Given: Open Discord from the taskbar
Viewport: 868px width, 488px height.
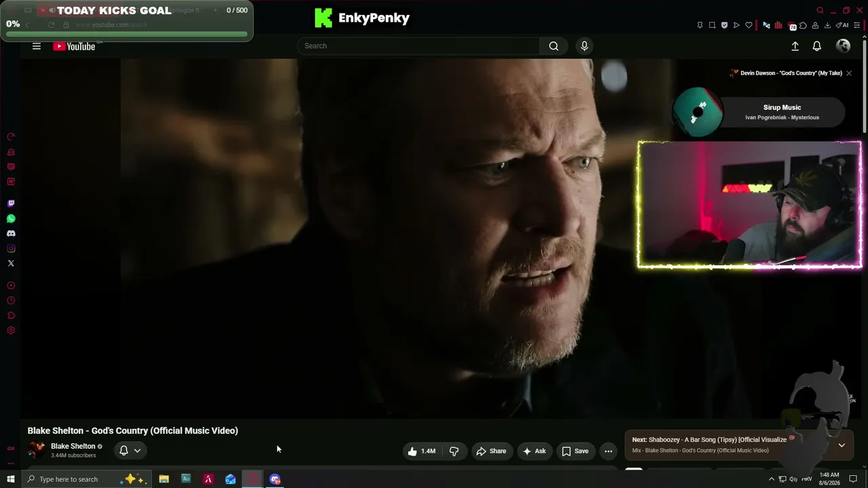Looking at the screenshot, I should [x=275, y=479].
